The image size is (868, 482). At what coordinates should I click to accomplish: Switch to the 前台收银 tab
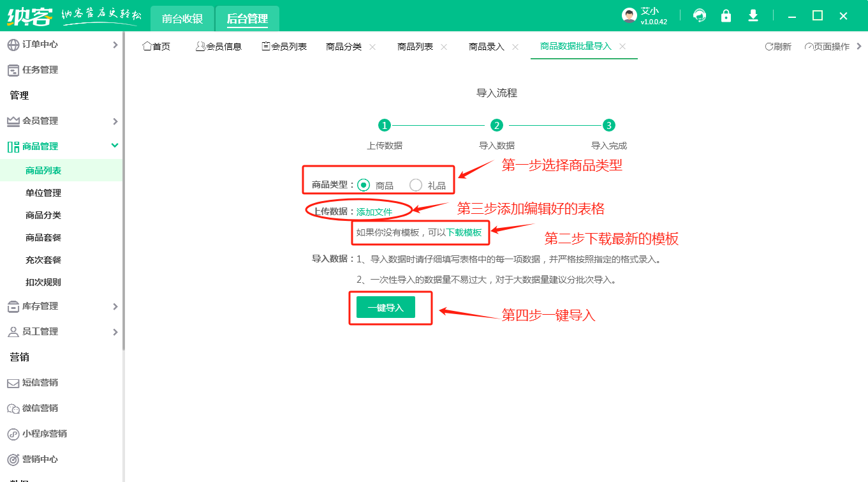click(182, 19)
